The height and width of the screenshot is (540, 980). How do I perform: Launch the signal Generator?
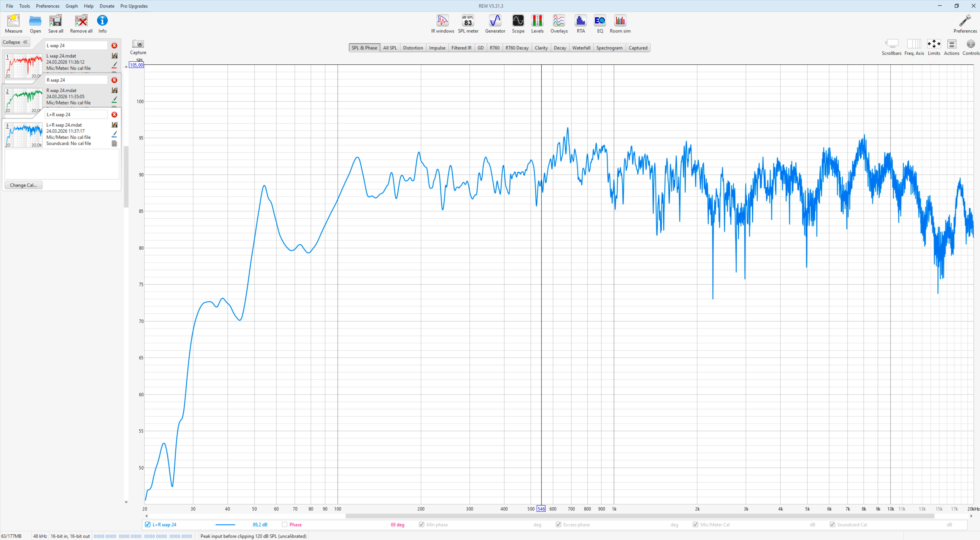click(x=495, y=24)
